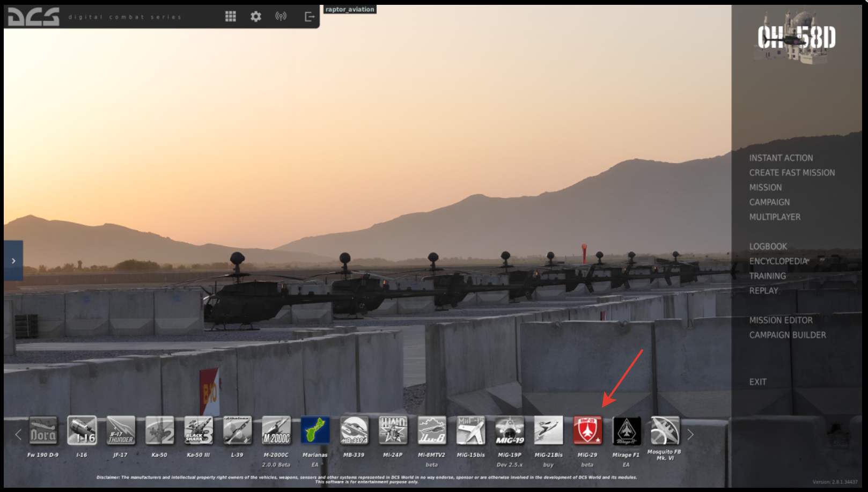Open Multiplayer
The width and height of the screenshot is (868, 492).
[x=775, y=217]
